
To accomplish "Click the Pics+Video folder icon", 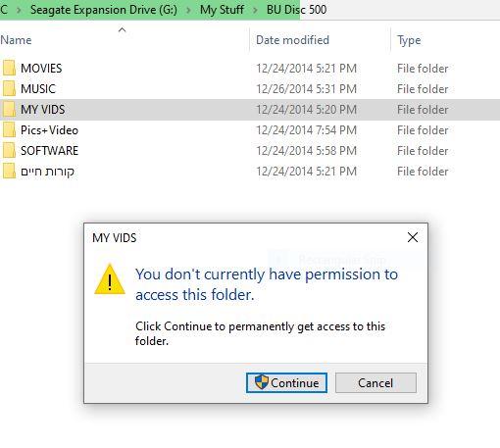I will coord(9,129).
